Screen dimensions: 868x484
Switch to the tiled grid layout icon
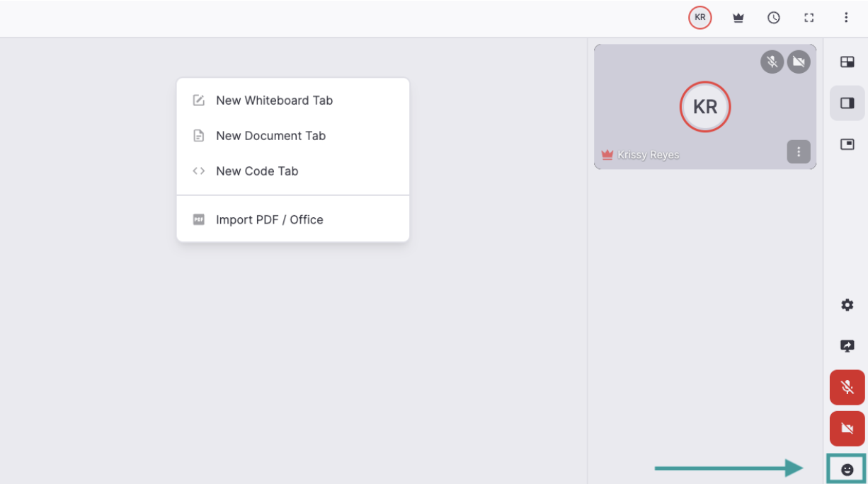(x=847, y=62)
